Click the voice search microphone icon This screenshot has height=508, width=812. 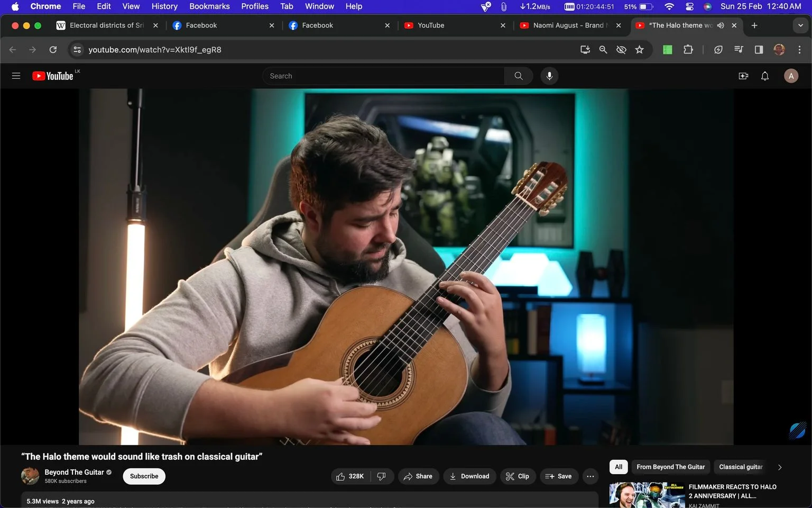pos(549,76)
